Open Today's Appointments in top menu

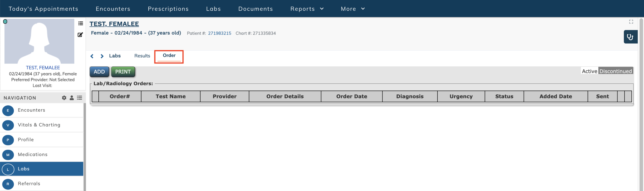tap(43, 9)
